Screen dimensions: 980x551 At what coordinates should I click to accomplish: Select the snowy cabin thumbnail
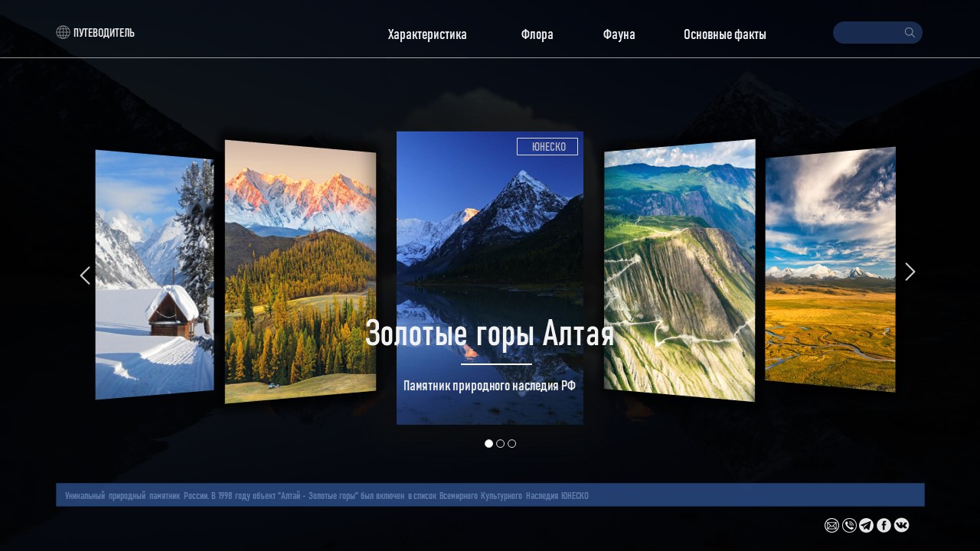[x=155, y=275]
